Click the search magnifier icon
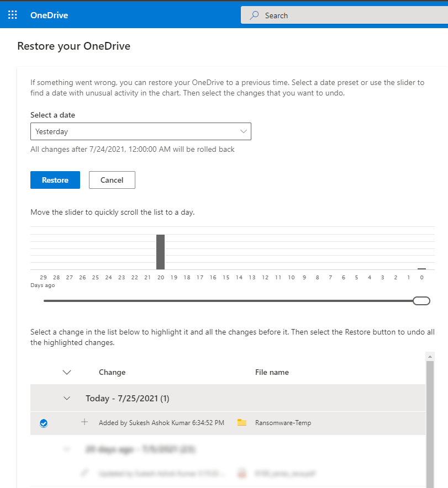Screen dimensions: 448x488 [254, 15]
